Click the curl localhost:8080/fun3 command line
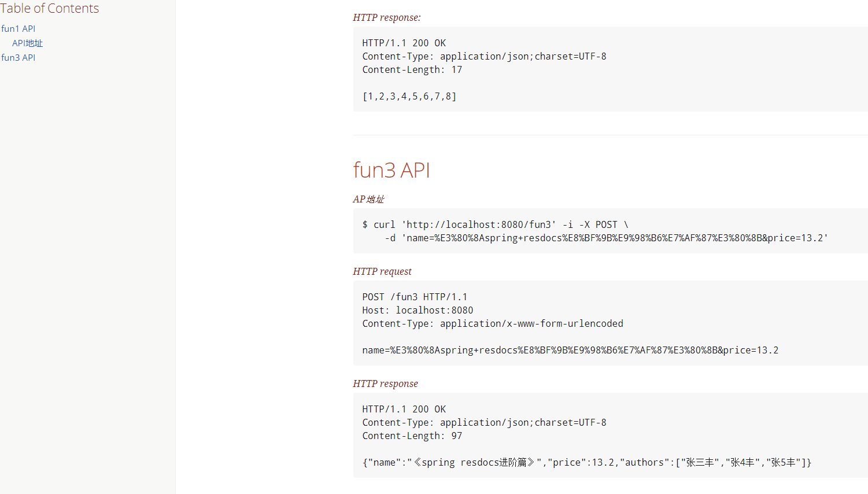The height and width of the screenshot is (494, 868). tap(495, 224)
